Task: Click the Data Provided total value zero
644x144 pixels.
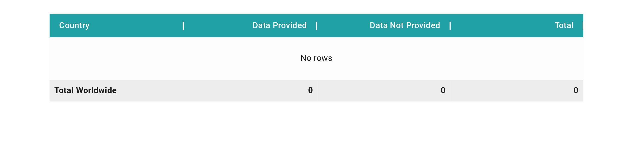Action: 310,90
